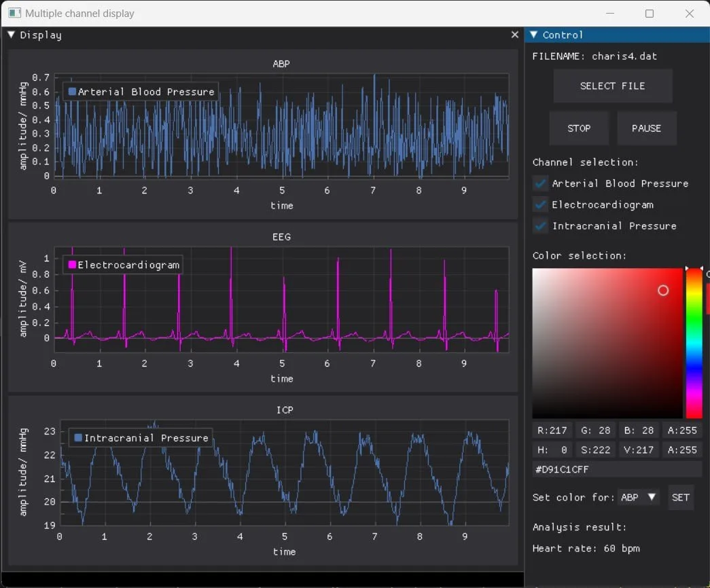Image resolution: width=710 pixels, height=588 pixels.
Task: Collapse the Display panel triangle
Action: pos(12,35)
